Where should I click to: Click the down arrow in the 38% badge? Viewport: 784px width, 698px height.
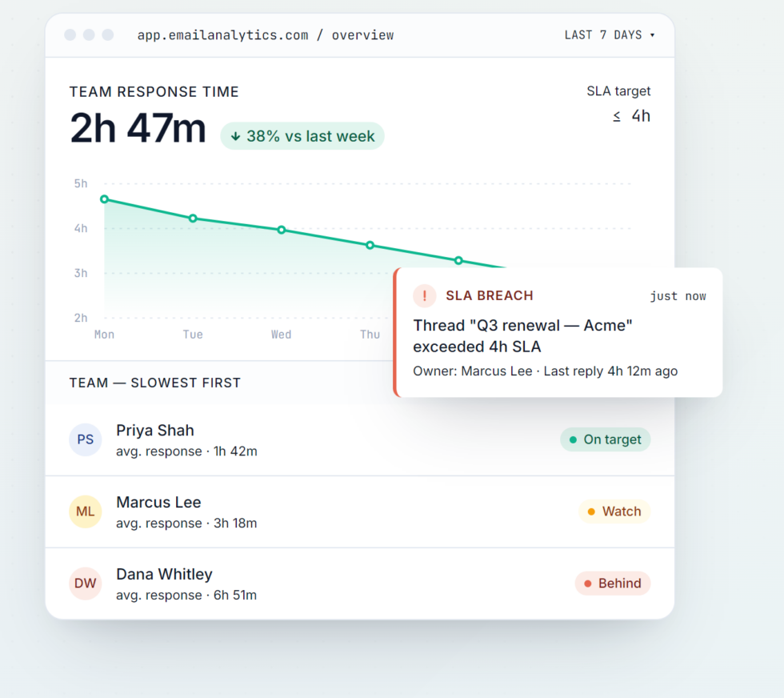235,136
